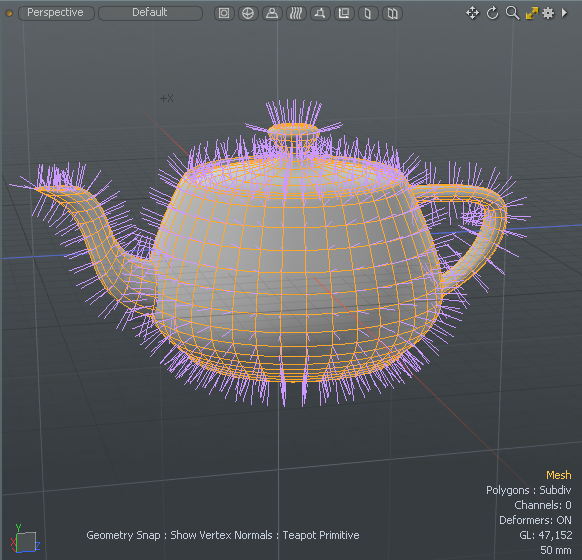582x560 pixels.
Task: Click the wavy lines toolbar icon
Action: 296,13
